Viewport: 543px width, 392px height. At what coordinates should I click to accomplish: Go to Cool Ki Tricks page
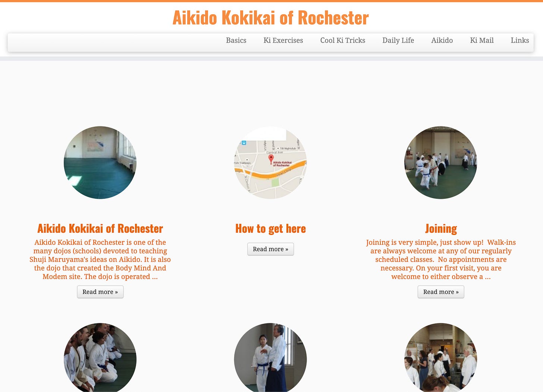(x=343, y=40)
